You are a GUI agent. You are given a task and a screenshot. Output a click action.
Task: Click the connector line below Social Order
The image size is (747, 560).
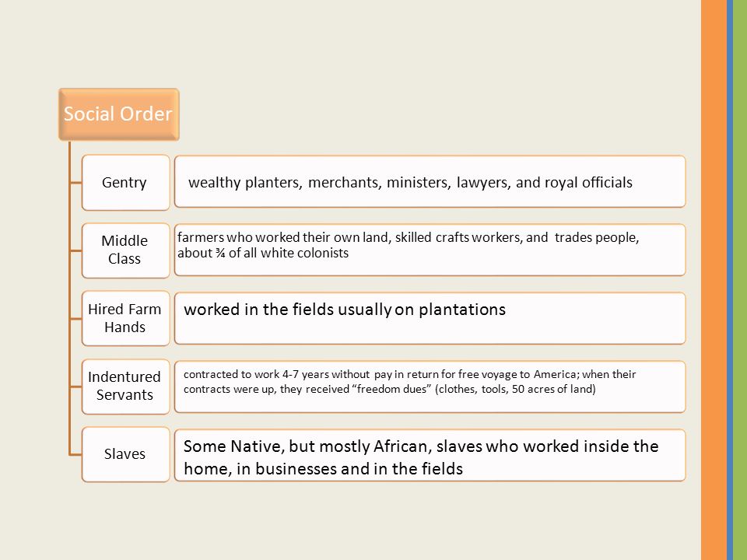tap(69, 298)
